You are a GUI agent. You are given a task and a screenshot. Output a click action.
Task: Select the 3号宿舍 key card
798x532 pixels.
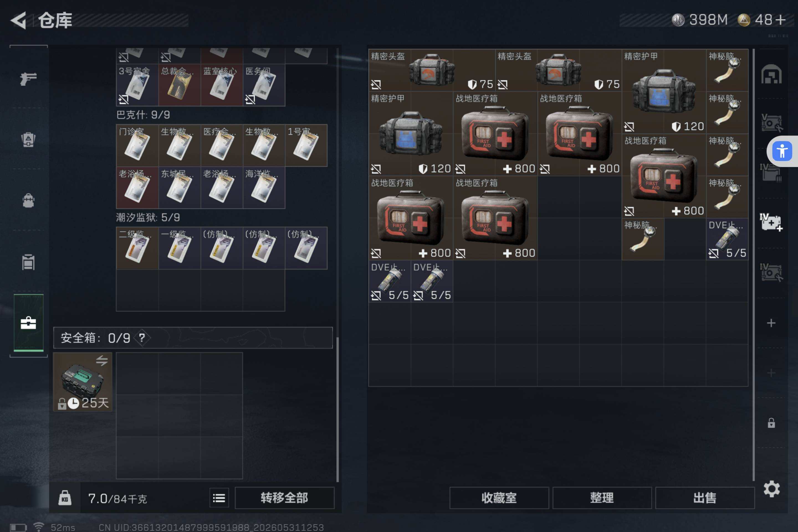(x=137, y=85)
